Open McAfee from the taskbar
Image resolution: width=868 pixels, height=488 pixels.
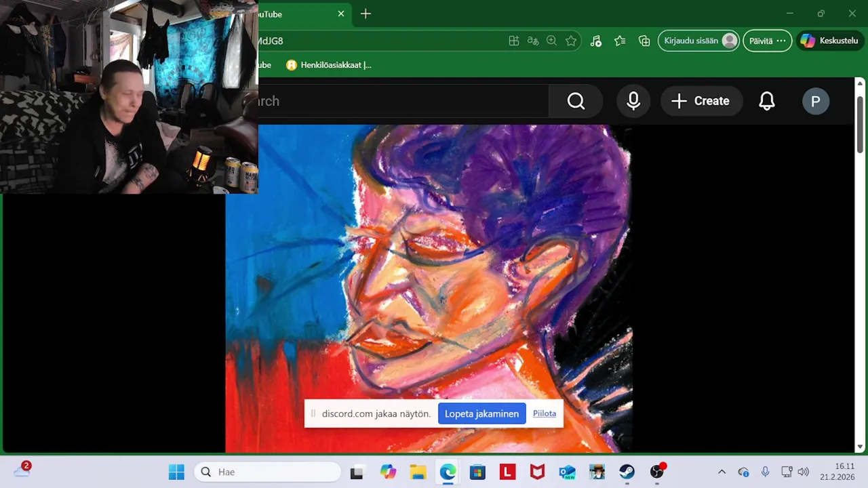[537, 472]
